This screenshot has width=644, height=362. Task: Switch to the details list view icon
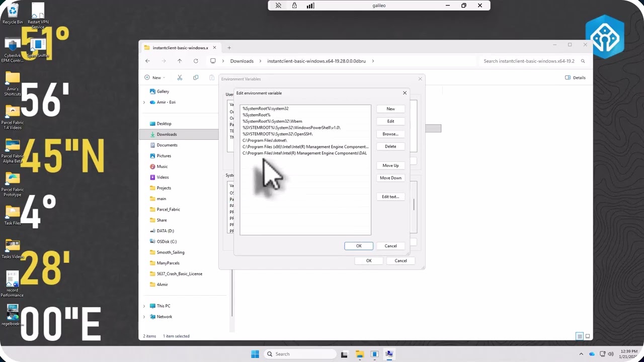coord(580,336)
